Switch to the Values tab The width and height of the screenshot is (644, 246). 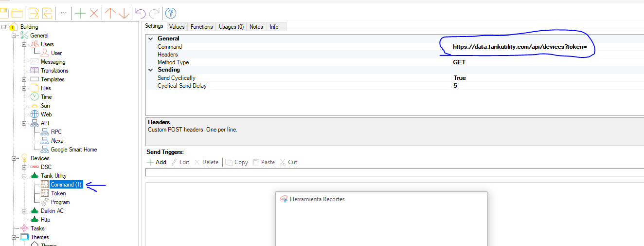click(177, 27)
